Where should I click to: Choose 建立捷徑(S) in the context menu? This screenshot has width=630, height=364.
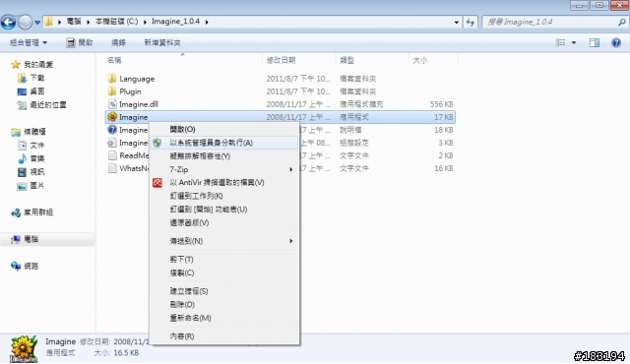224,291
